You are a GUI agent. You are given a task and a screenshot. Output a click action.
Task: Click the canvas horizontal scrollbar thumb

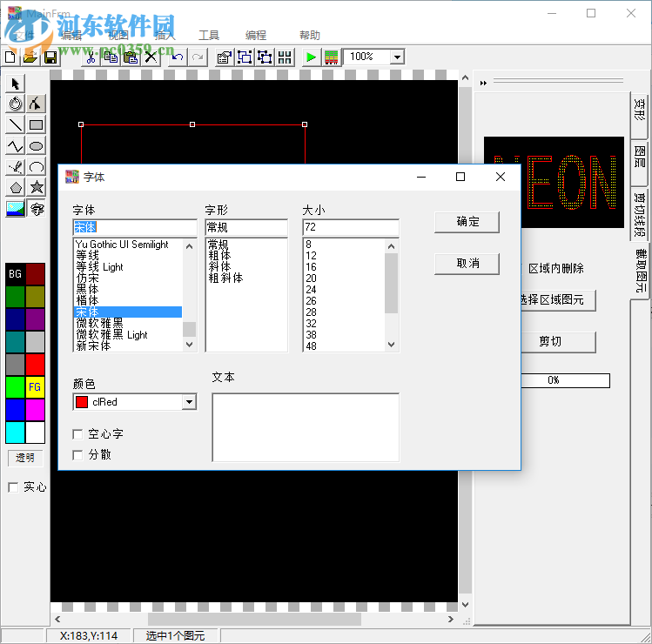[254, 619]
